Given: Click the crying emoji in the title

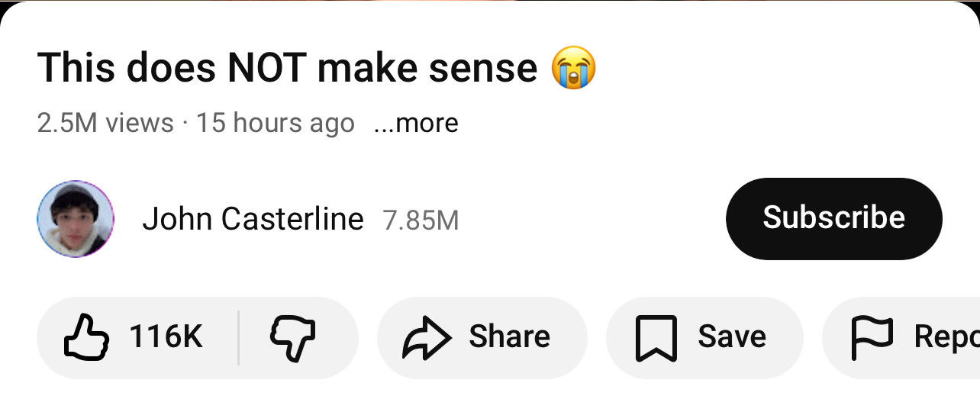Looking at the screenshot, I should point(573,67).
